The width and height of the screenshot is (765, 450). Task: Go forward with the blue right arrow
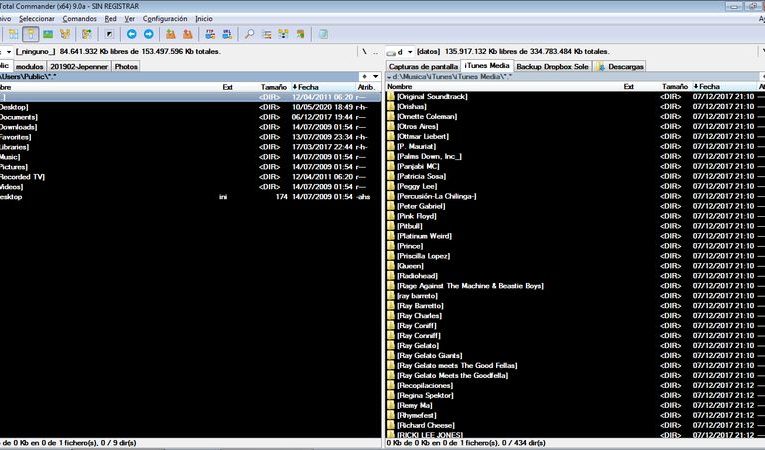coord(149,34)
